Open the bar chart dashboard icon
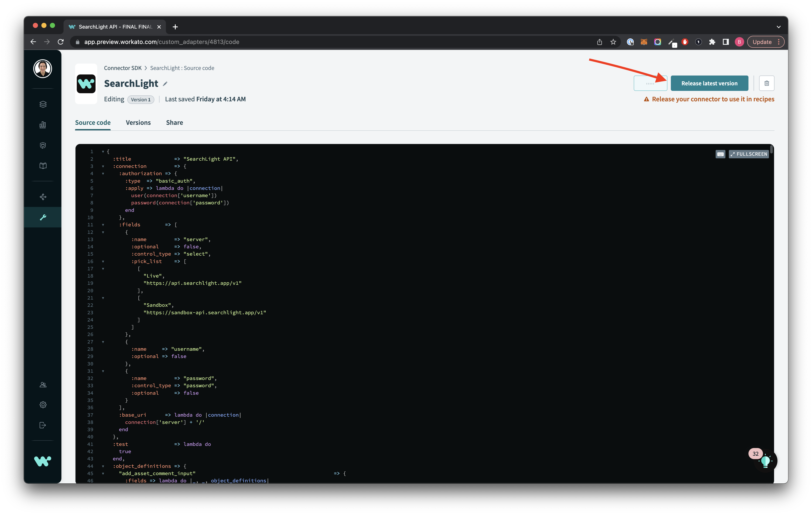Image resolution: width=812 pixels, height=515 pixels. (43, 125)
